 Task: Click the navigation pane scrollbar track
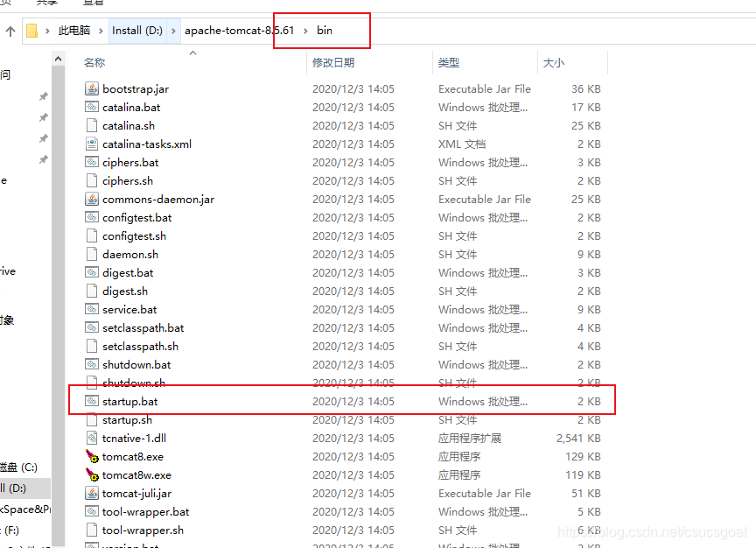58,306
